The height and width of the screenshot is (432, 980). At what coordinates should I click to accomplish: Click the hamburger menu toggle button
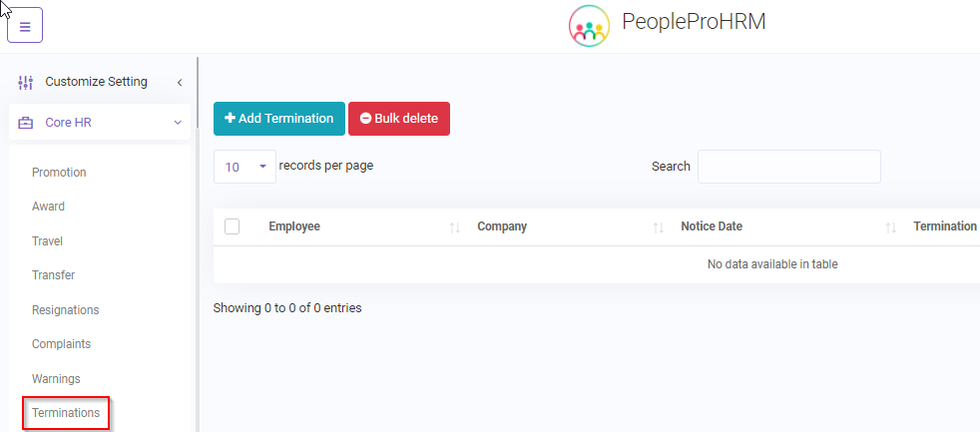point(25,27)
